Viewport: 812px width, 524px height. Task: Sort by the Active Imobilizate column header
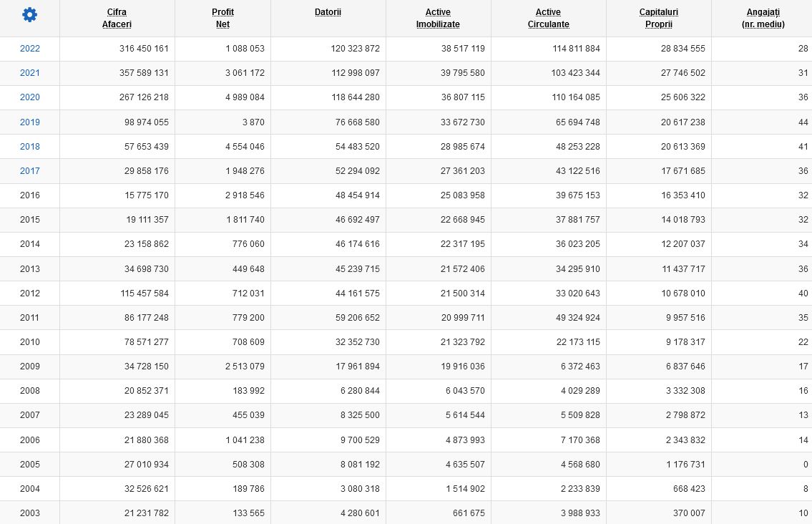pos(438,18)
